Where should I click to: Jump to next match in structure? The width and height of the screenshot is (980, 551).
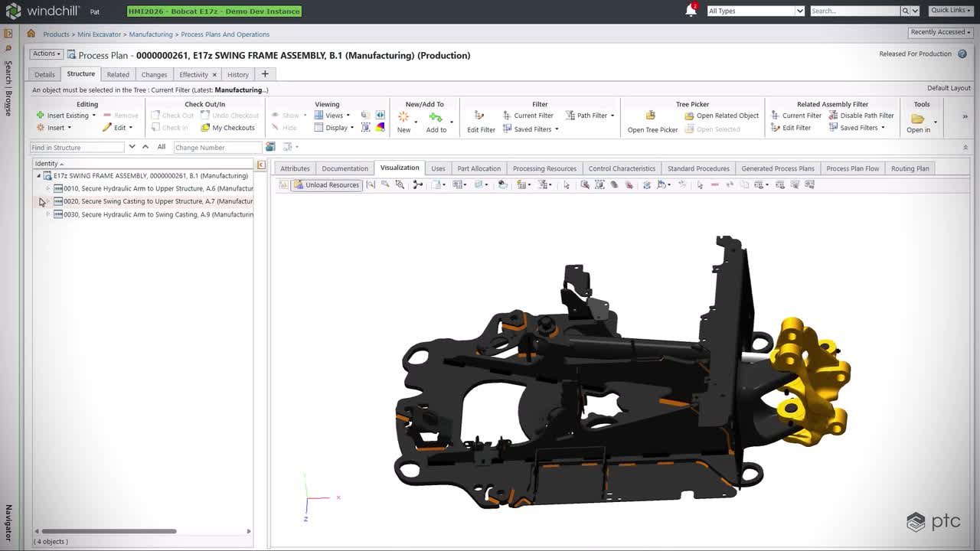coord(132,147)
